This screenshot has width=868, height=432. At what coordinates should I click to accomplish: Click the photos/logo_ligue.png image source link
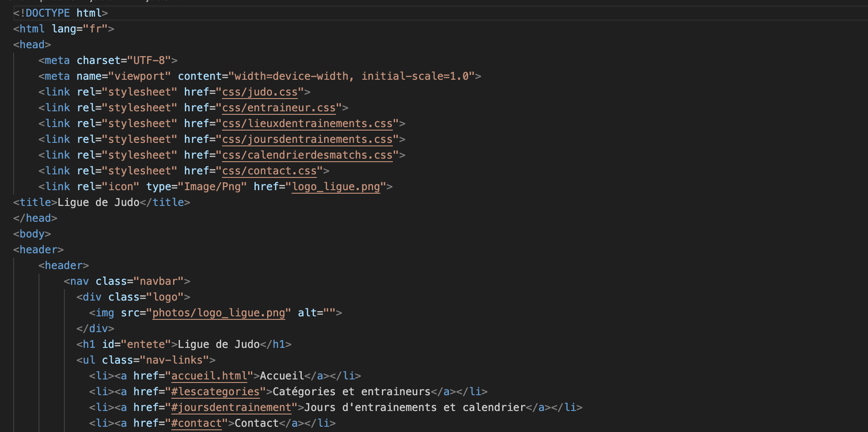coord(219,313)
